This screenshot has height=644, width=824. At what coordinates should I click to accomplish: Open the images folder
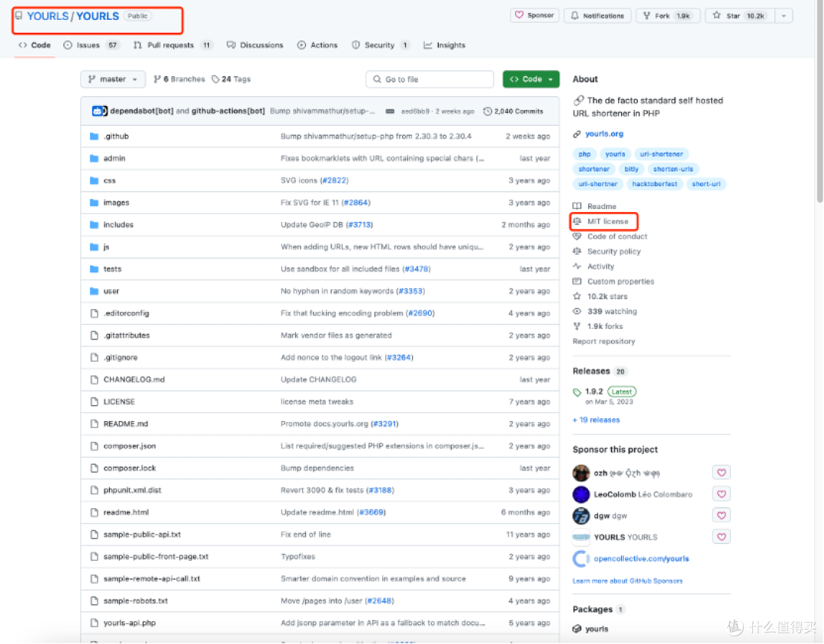[116, 202]
